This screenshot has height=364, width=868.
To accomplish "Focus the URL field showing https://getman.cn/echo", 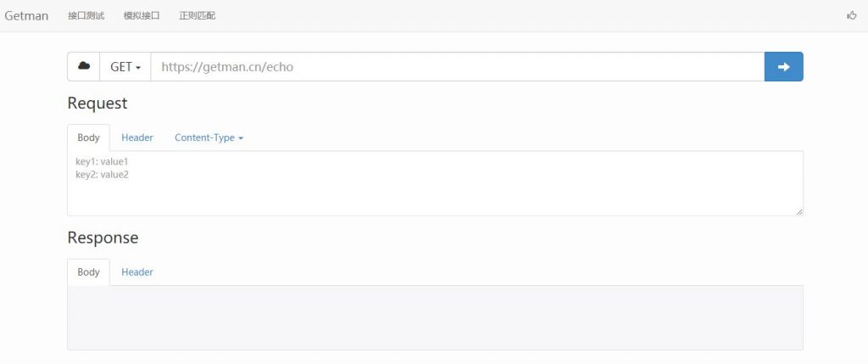I will 457,66.
